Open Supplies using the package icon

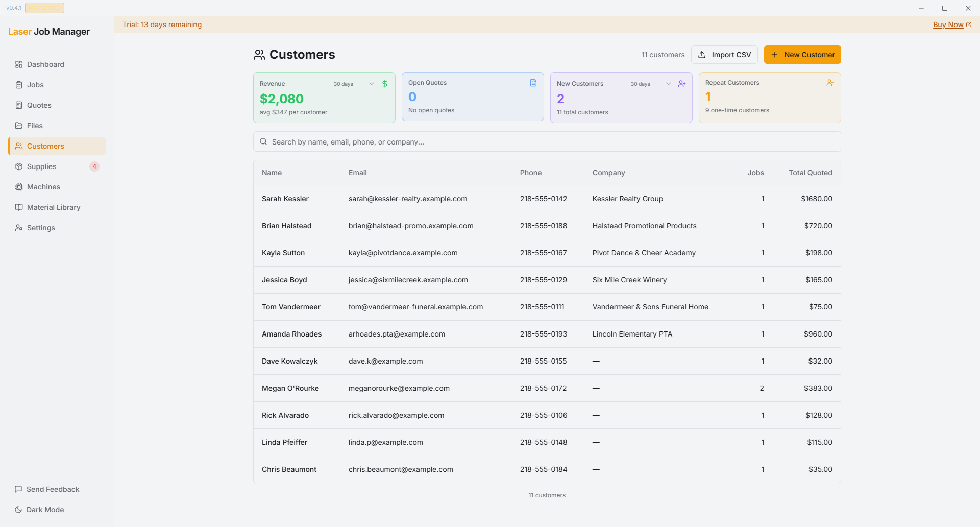coord(19,166)
